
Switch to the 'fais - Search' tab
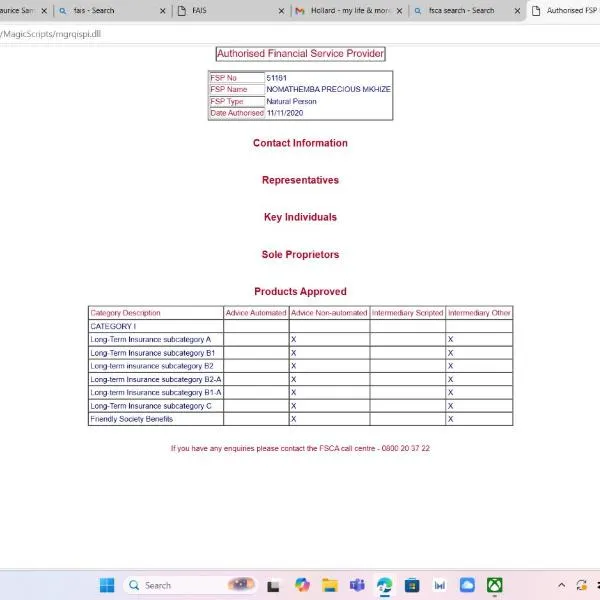100,11
